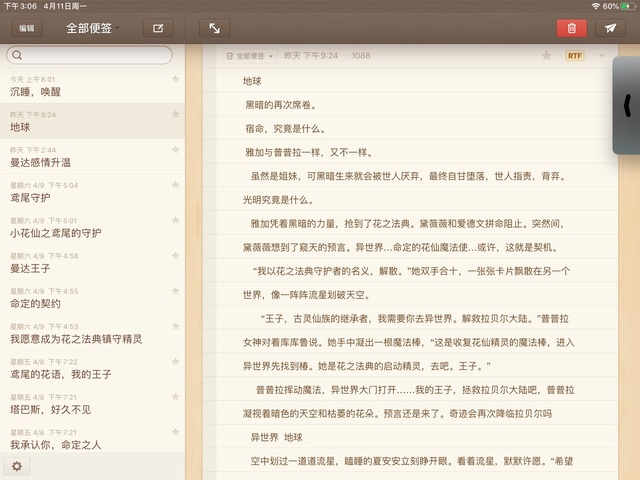Expand the 全部便签 notebook selector in the note header
This screenshot has height=480, width=640.
251,56
